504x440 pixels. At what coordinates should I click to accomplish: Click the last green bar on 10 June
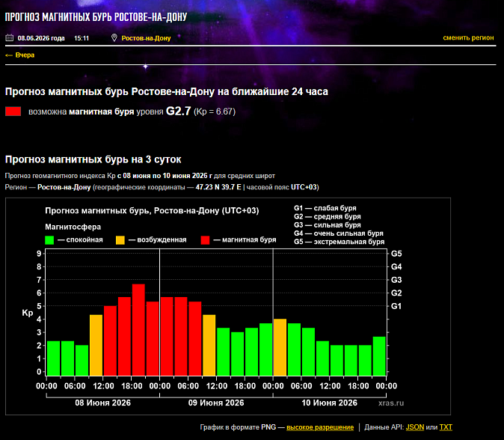[x=379, y=356]
